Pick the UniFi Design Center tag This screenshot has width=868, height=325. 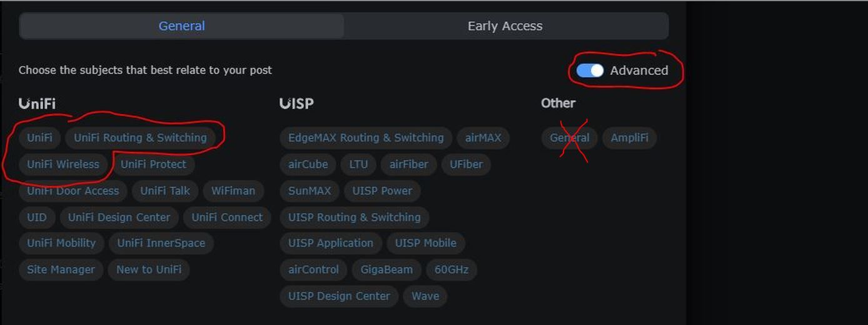point(119,217)
